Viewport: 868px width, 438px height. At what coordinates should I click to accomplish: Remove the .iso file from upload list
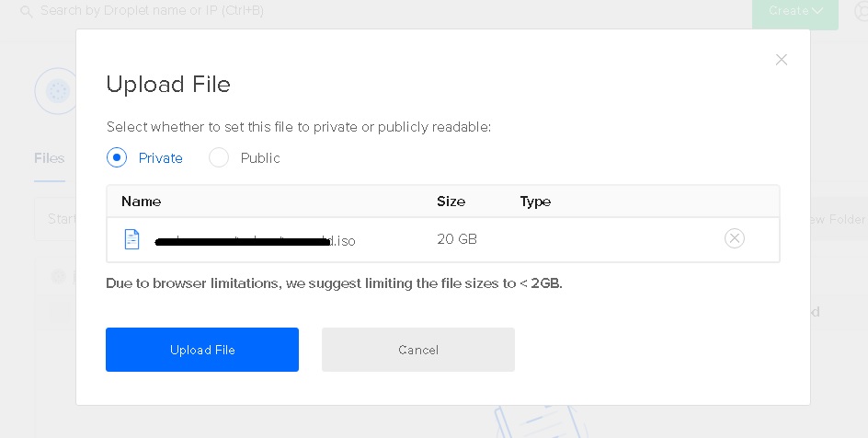[x=734, y=239]
